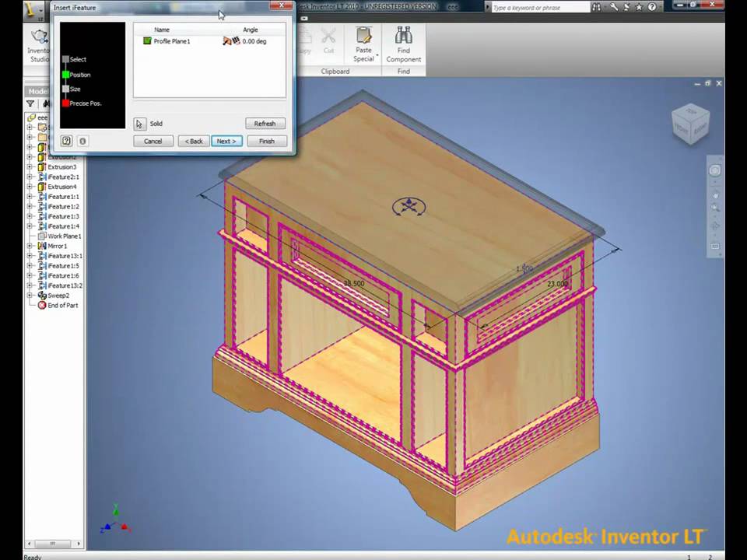Click the favorites star icon in title bar
Screen dimensions: 747x560
click(639, 7)
